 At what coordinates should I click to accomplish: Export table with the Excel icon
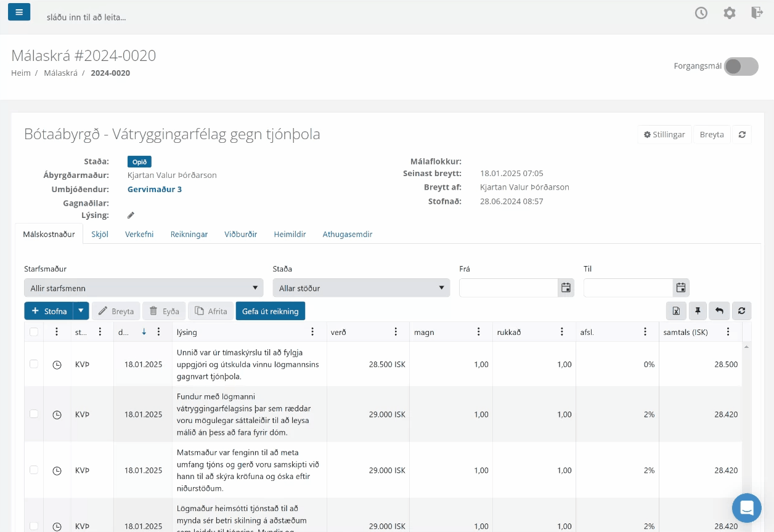tap(676, 311)
